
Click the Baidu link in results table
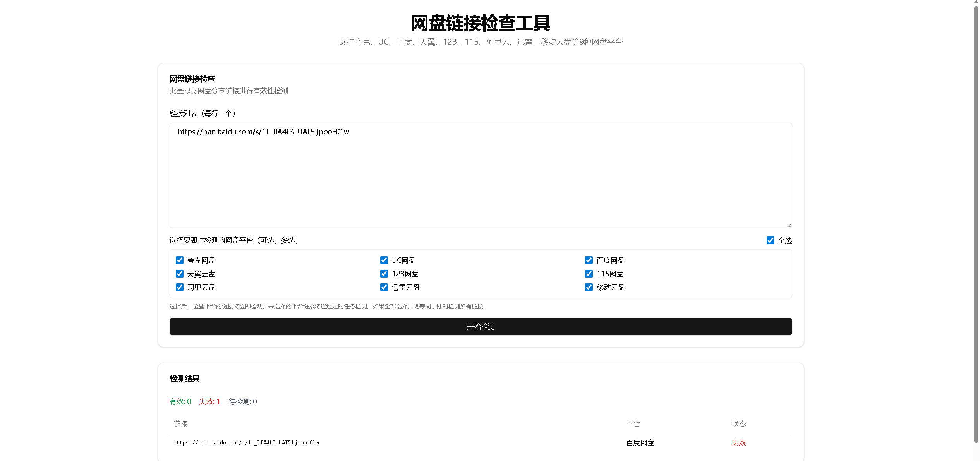pyautogui.click(x=246, y=442)
